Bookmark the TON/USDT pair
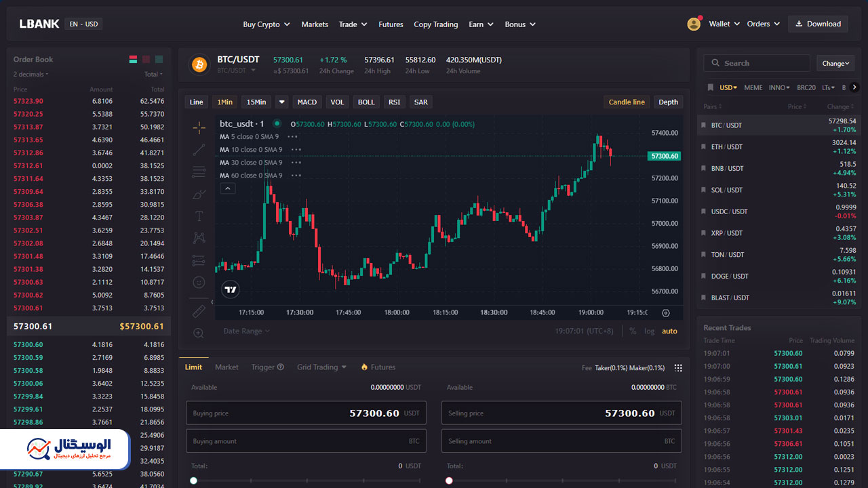The width and height of the screenshot is (868, 488). tap(704, 255)
